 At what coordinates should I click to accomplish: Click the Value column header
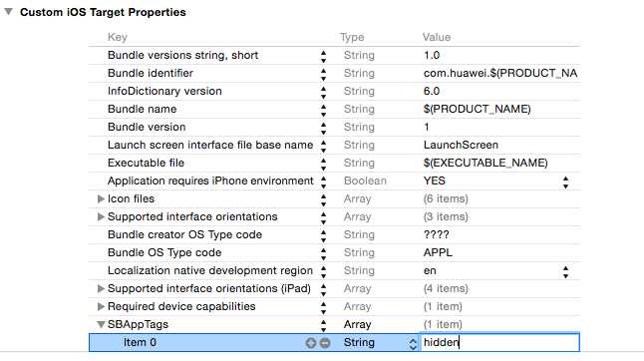coord(437,37)
